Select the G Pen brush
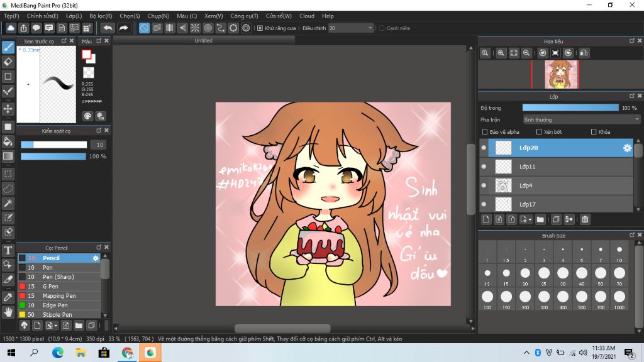 [x=58, y=287]
